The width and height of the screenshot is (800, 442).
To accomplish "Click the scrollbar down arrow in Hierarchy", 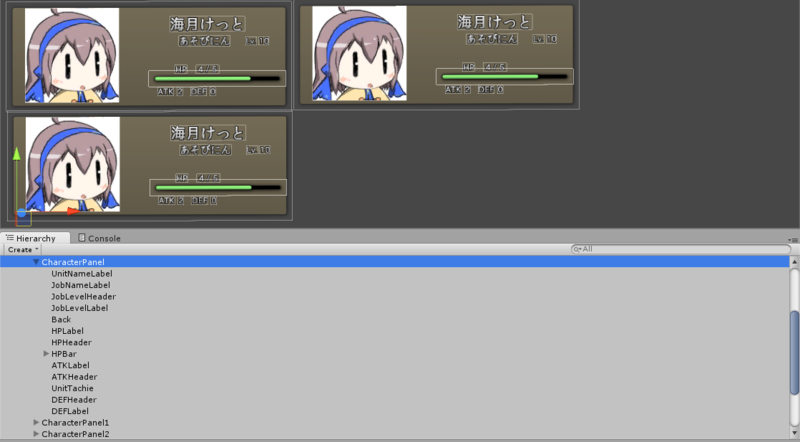I will (x=794, y=433).
